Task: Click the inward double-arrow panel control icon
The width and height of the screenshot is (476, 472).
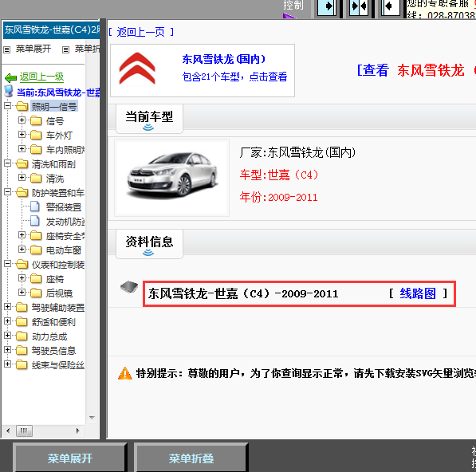Action: [x=359, y=6]
